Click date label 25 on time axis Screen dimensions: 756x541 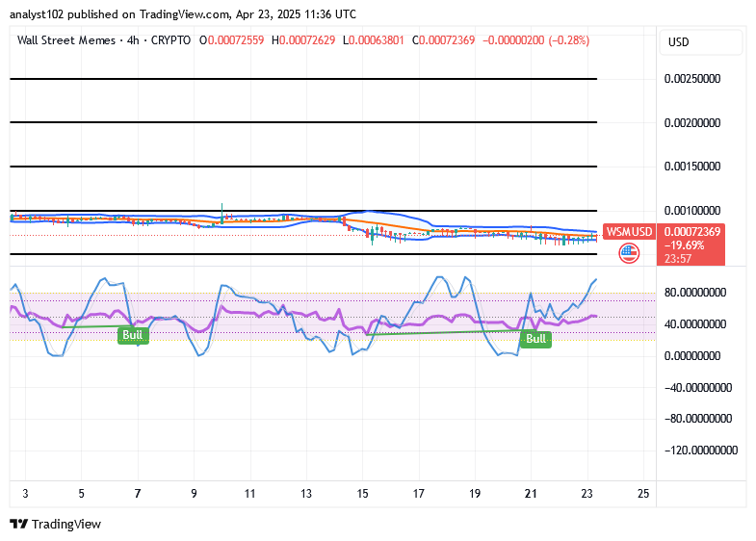(x=643, y=494)
